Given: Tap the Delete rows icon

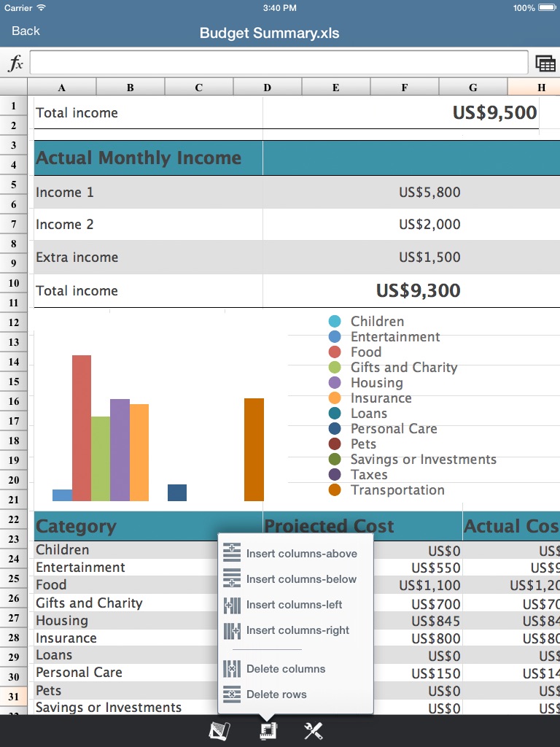Looking at the screenshot, I should [x=232, y=694].
